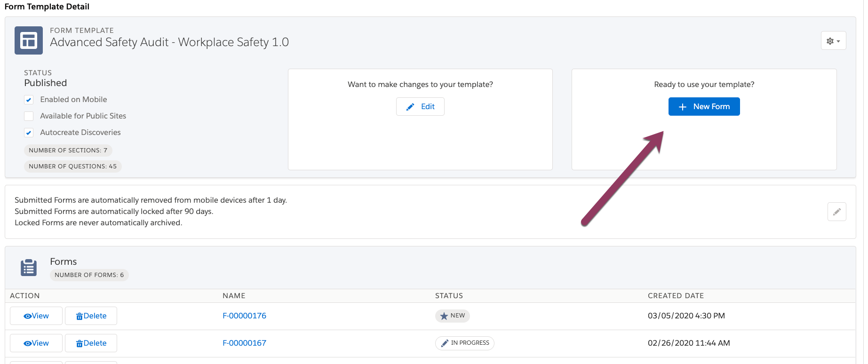Click the STATUS column header
Screen dimensions: 868x364
click(449, 296)
